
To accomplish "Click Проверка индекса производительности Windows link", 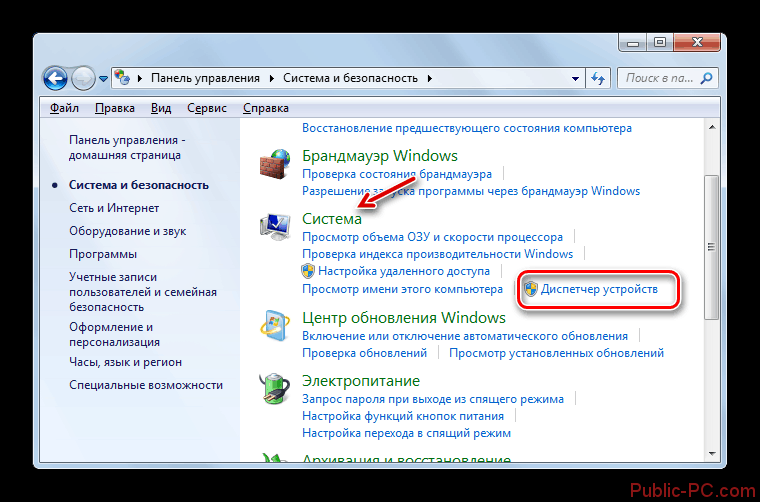I will (x=437, y=254).
